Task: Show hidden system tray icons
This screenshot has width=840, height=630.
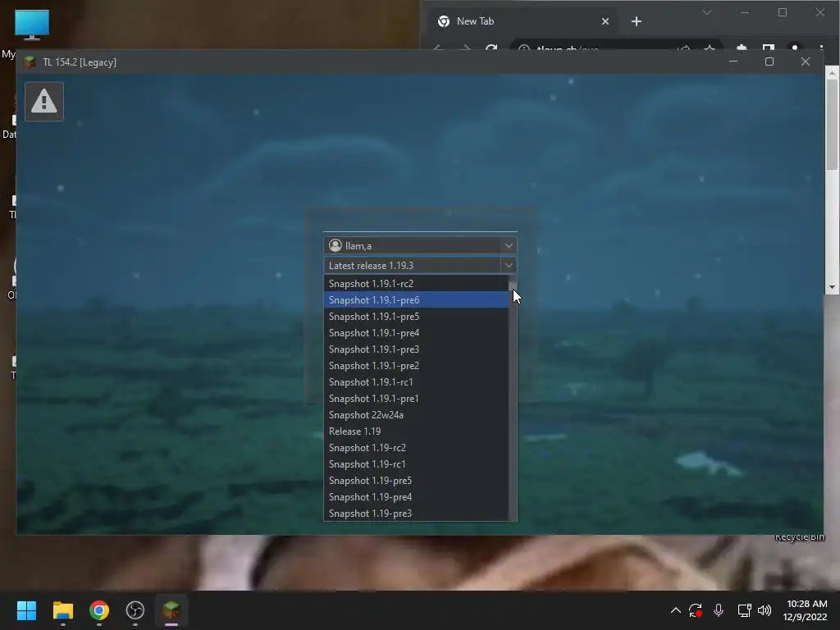Action: pyautogui.click(x=676, y=610)
